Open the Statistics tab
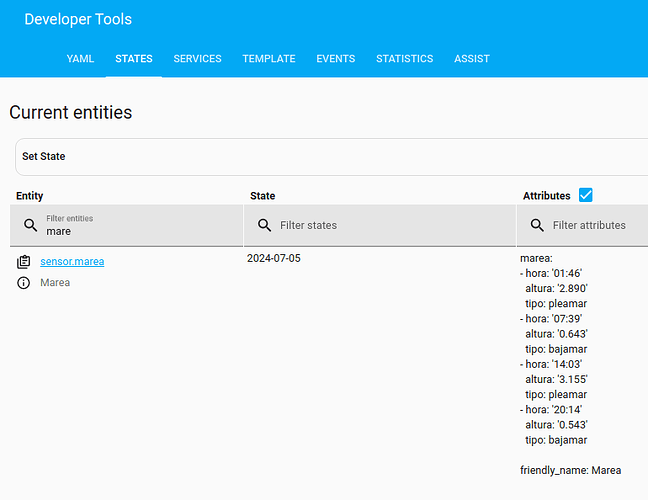This screenshot has height=500, width=648. click(404, 59)
